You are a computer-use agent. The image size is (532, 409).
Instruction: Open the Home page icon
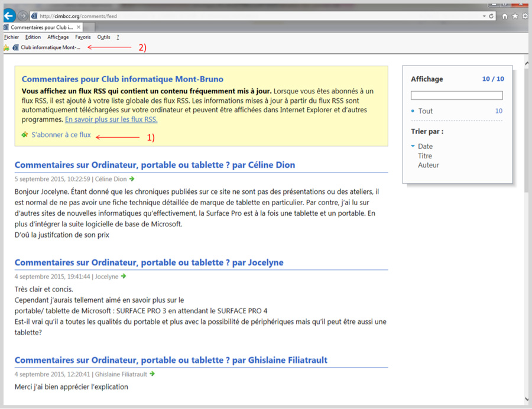(x=505, y=16)
